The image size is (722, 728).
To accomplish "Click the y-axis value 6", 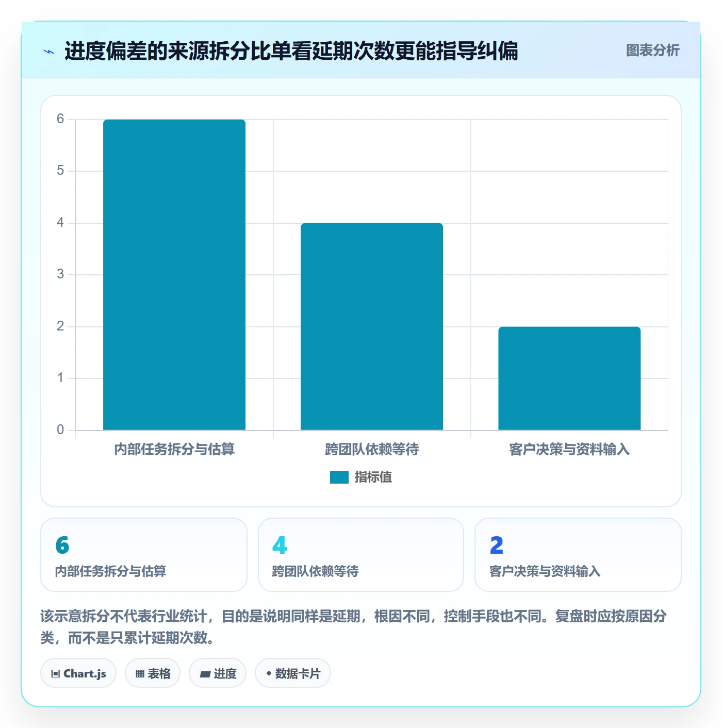I will (60, 119).
